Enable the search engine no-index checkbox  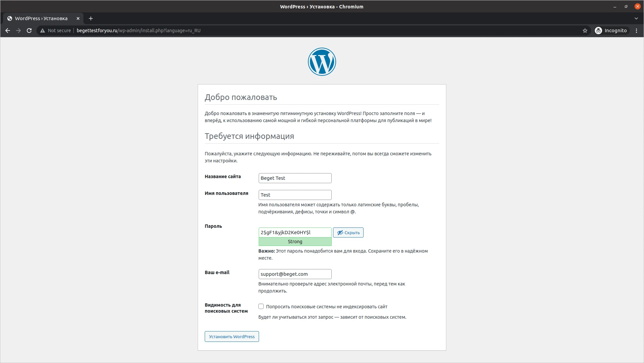[261, 306]
